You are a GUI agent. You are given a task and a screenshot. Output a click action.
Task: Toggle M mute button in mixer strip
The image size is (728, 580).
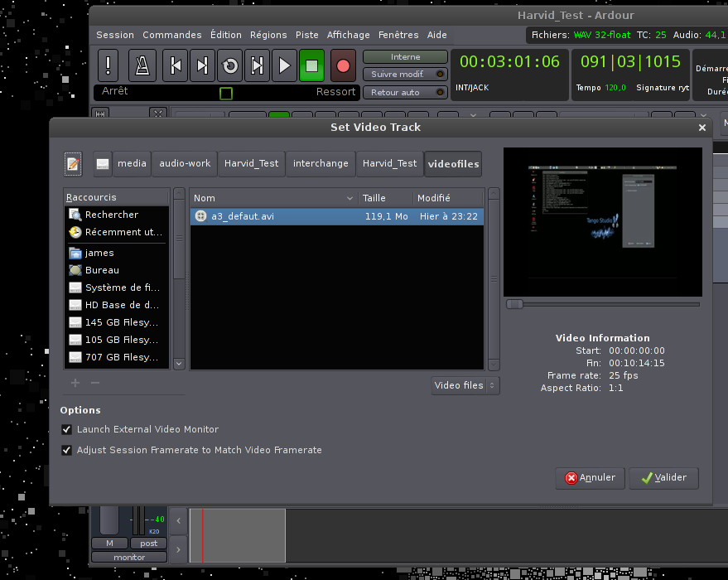[109, 543]
